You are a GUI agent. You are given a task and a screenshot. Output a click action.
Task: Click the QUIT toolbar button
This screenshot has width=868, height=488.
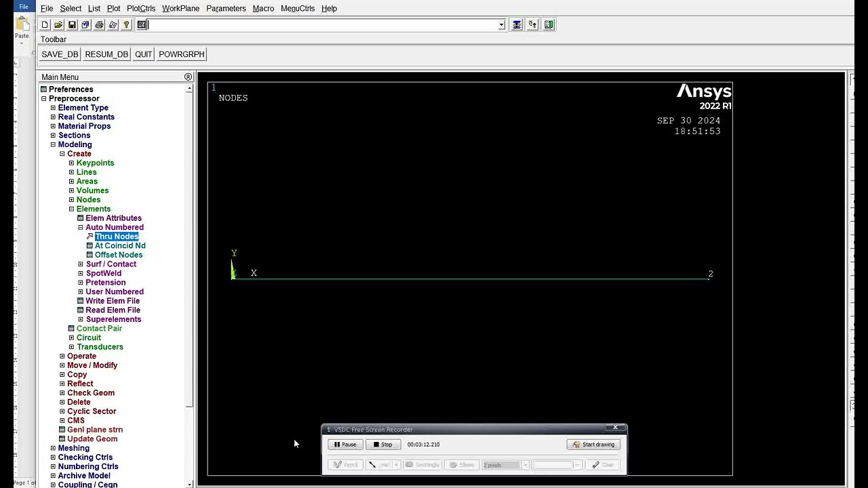tap(144, 55)
